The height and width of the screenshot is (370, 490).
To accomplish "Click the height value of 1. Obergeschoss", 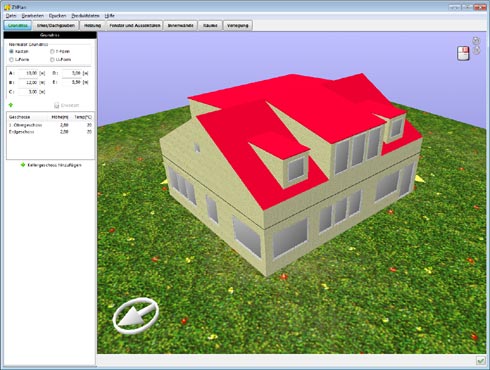I will (64, 125).
